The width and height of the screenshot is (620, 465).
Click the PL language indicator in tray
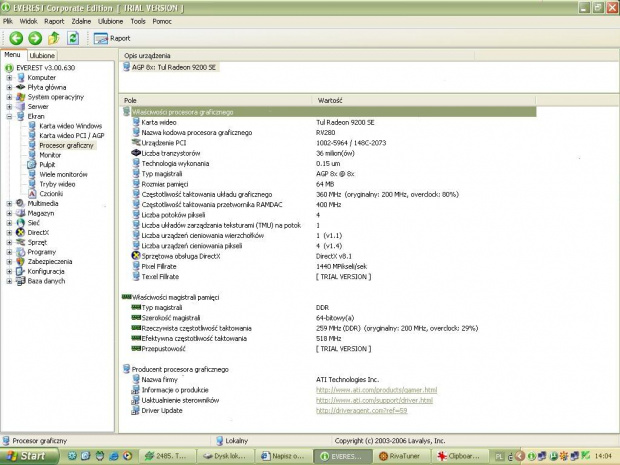[x=499, y=457]
